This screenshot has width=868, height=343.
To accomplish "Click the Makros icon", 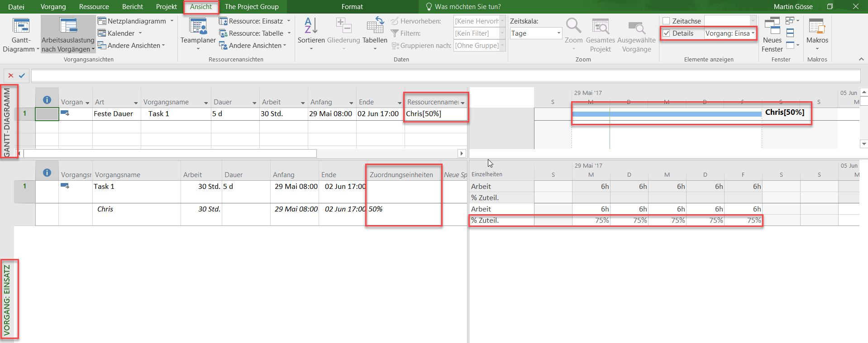I will (x=817, y=27).
